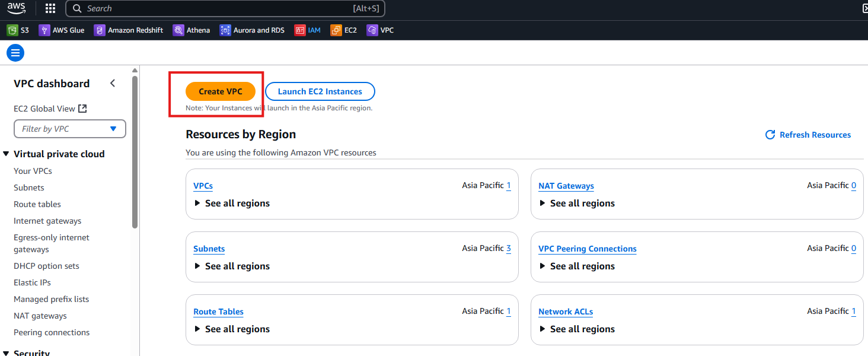This screenshot has width=868, height=356.
Task: Click VPC Peering Connections count 0
Action: coord(854,249)
